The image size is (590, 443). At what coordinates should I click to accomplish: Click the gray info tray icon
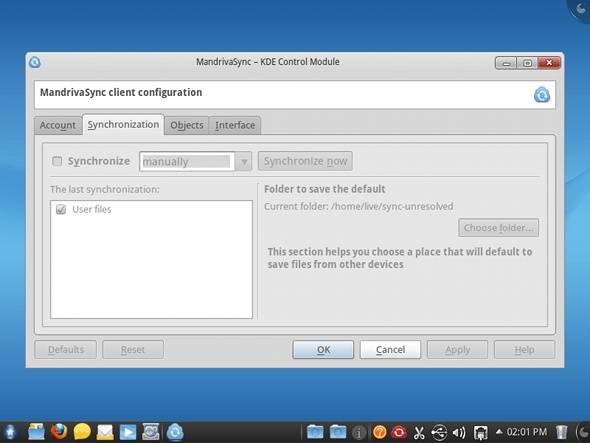(359, 432)
